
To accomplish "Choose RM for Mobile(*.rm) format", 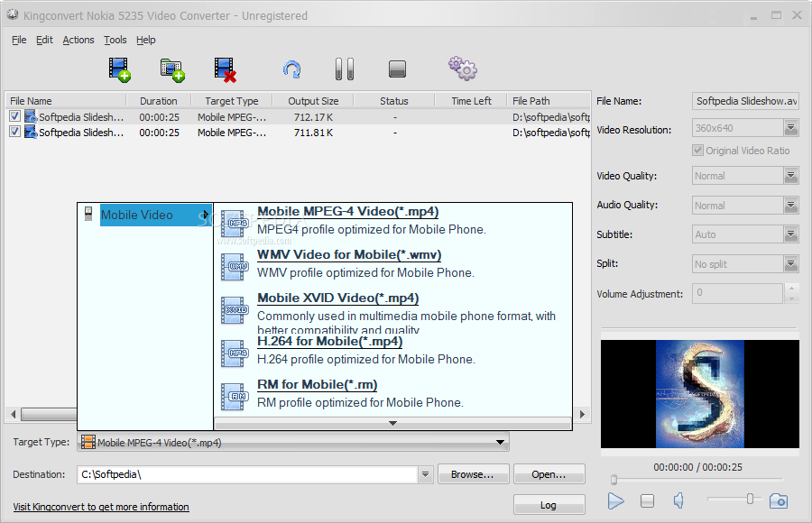I will pyautogui.click(x=317, y=384).
